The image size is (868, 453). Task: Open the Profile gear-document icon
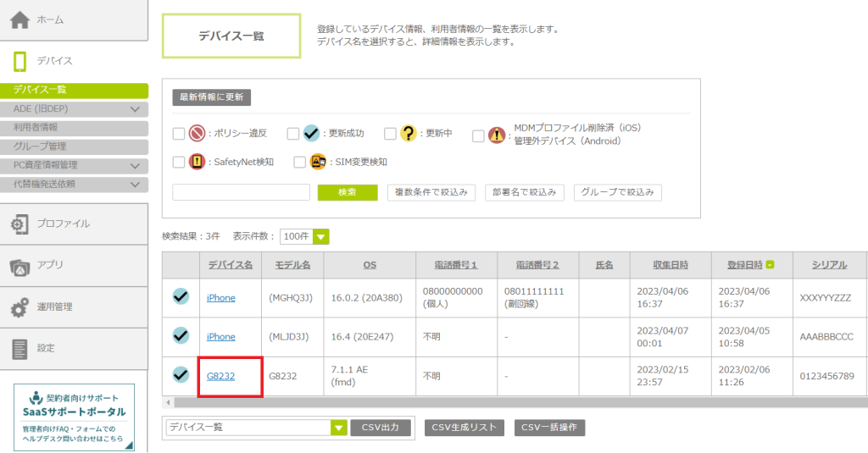(x=20, y=224)
